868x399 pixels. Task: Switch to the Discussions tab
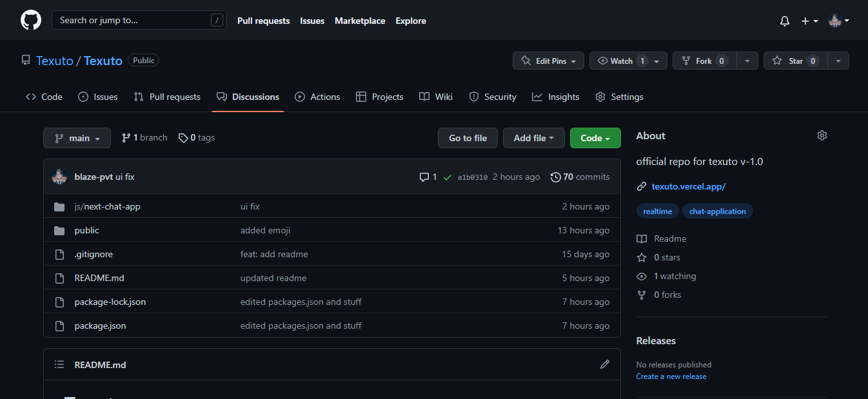click(248, 97)
